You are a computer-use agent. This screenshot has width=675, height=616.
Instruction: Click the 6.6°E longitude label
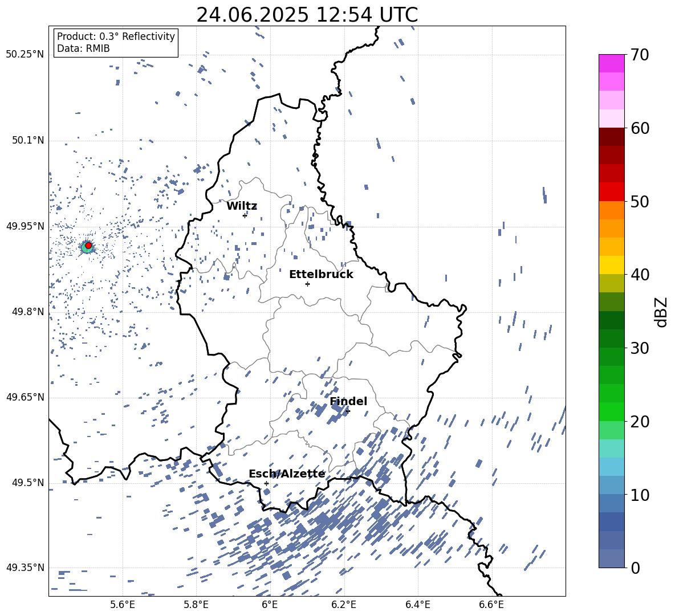(x=491, y=605)
